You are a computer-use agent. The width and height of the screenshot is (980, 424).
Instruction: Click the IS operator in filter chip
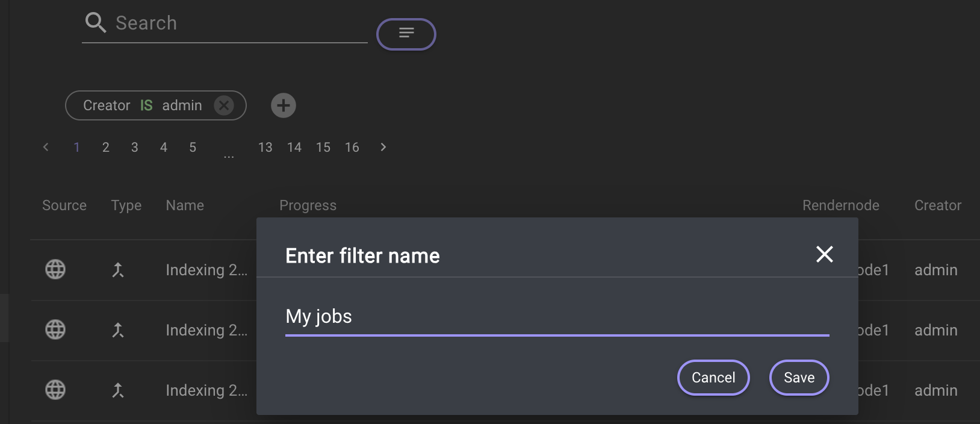[x=146, y=105]
